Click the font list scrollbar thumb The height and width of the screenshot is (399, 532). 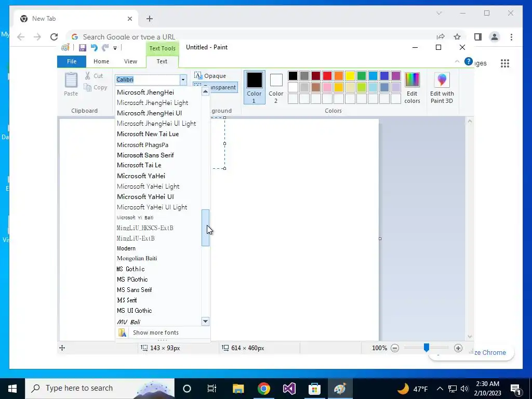click(205, 228)
